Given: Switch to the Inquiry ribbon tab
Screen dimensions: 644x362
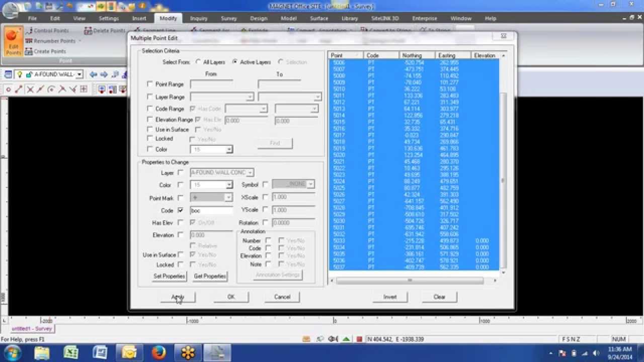Looking at the screenshot, I should 199,18.
